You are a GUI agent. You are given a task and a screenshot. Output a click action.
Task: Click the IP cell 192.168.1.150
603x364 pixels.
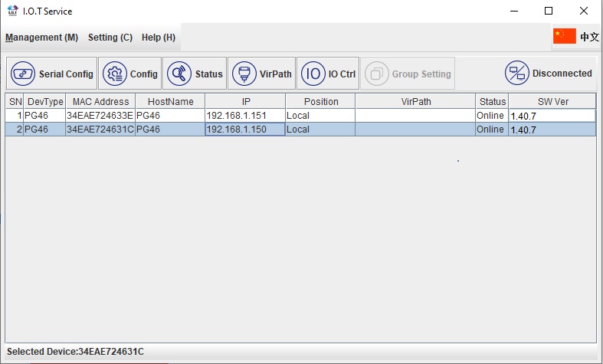pos(244,130)
